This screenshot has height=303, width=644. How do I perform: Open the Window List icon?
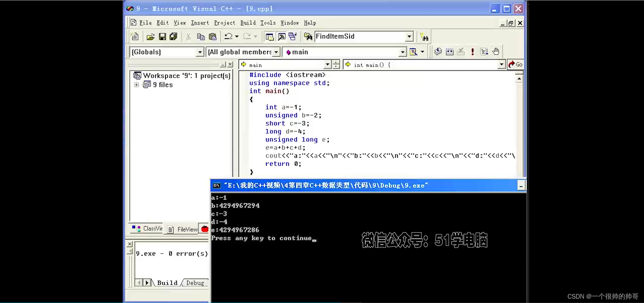(293, 37)
